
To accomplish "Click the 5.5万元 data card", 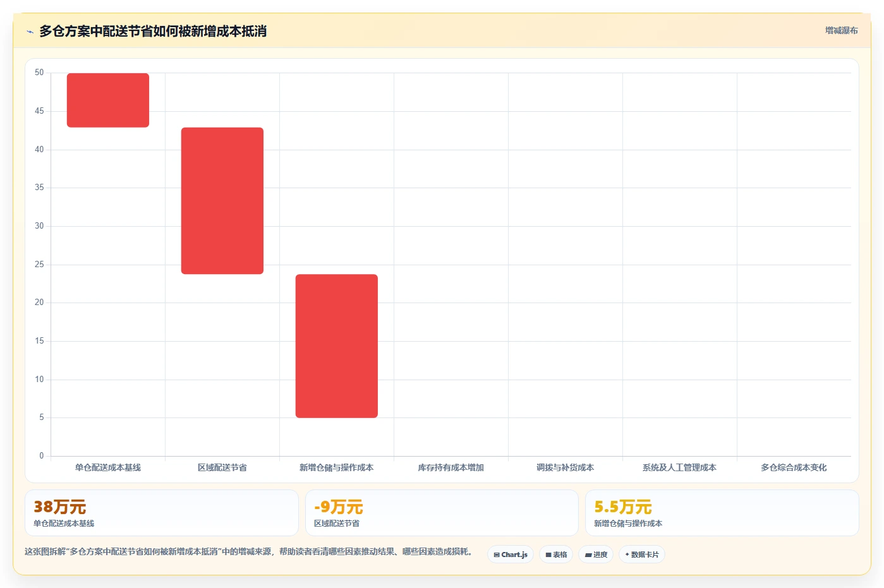I will coord(722,513).
